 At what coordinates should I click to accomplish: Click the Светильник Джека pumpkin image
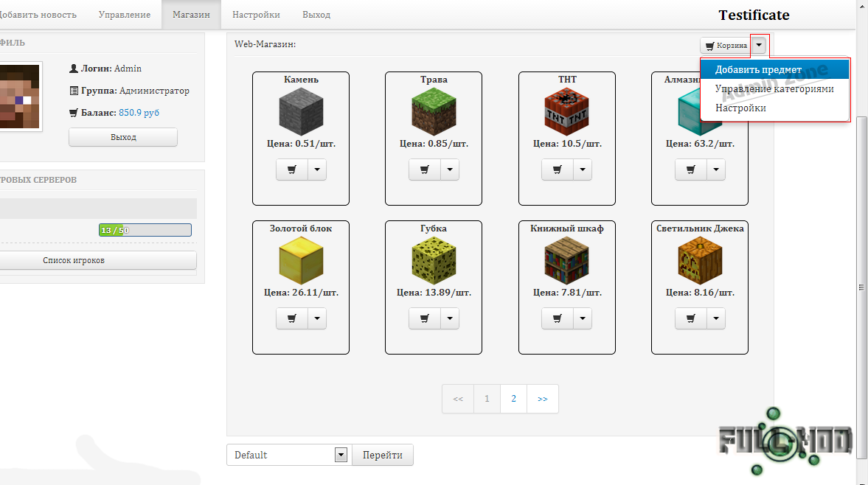700,260
